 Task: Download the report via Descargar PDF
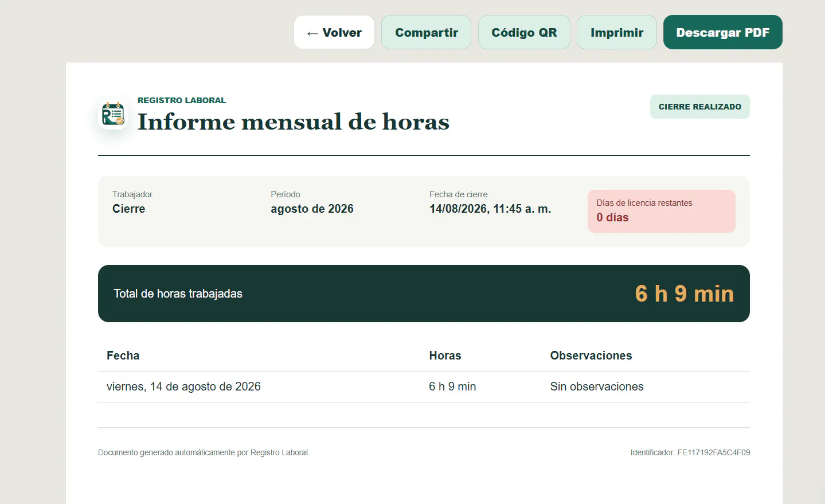[x=722, y=32]
